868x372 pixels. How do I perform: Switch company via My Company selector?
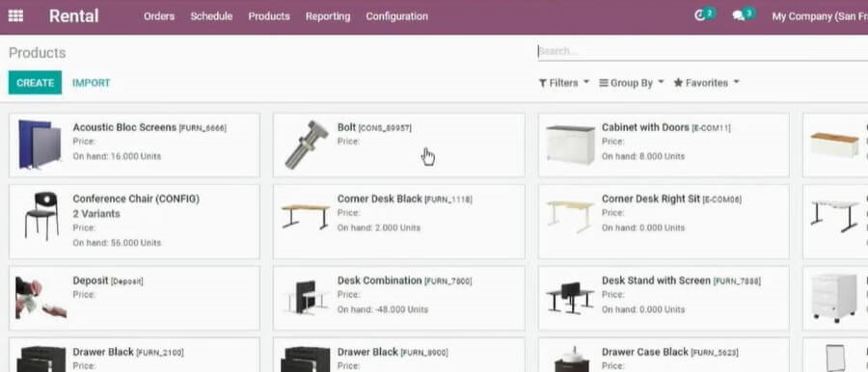[x=819, y=16]
